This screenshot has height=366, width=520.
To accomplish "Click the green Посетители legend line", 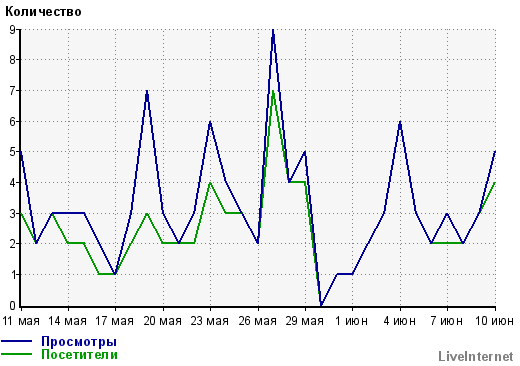I will (x=17, y=354).
